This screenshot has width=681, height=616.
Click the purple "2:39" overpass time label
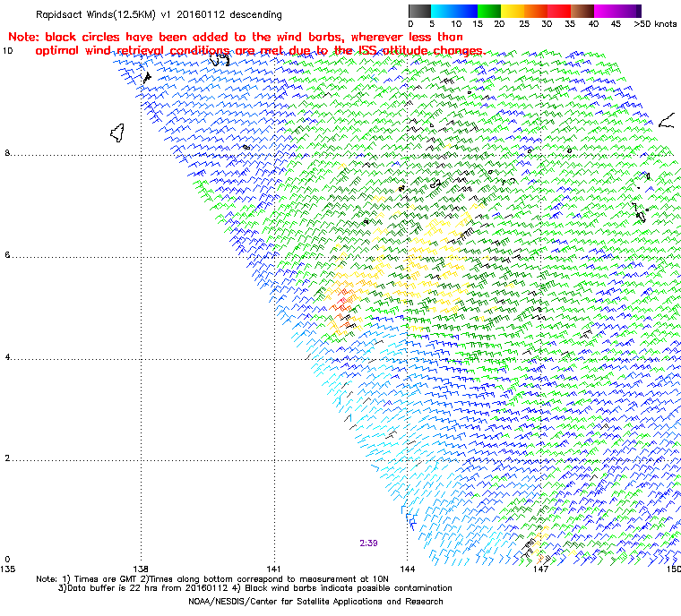click(368, 543)
